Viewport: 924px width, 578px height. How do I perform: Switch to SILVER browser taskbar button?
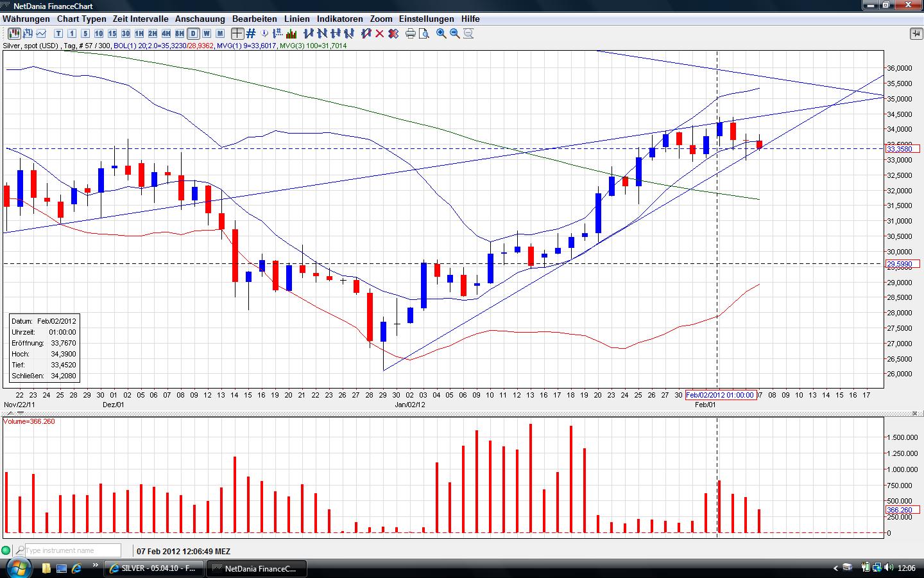[x=154, y=568]
